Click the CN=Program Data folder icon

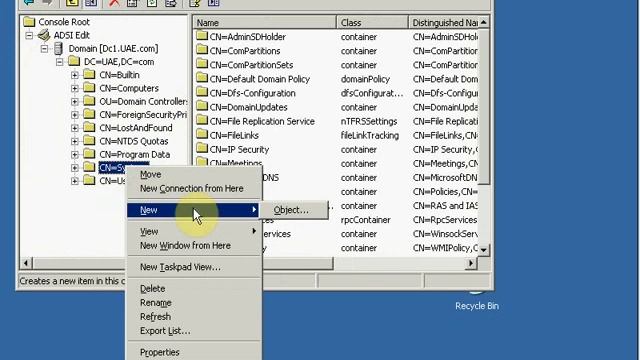(x=89, y=154)
